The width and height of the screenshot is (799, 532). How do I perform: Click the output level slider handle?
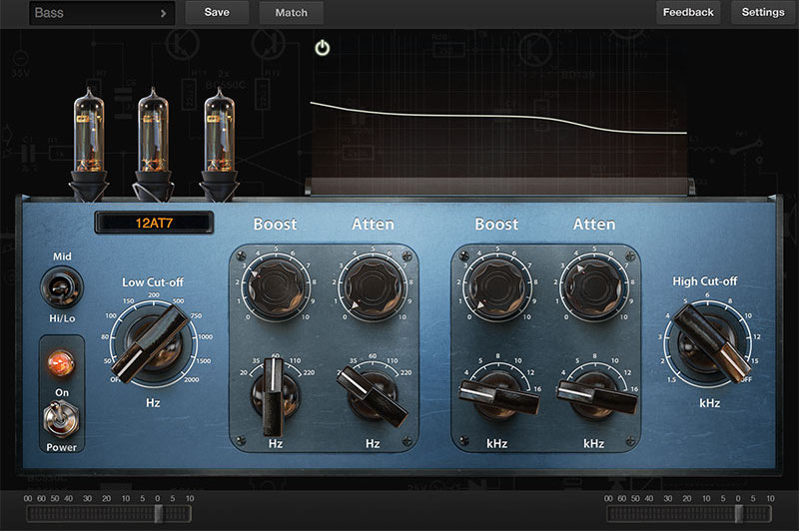(738, 514)
